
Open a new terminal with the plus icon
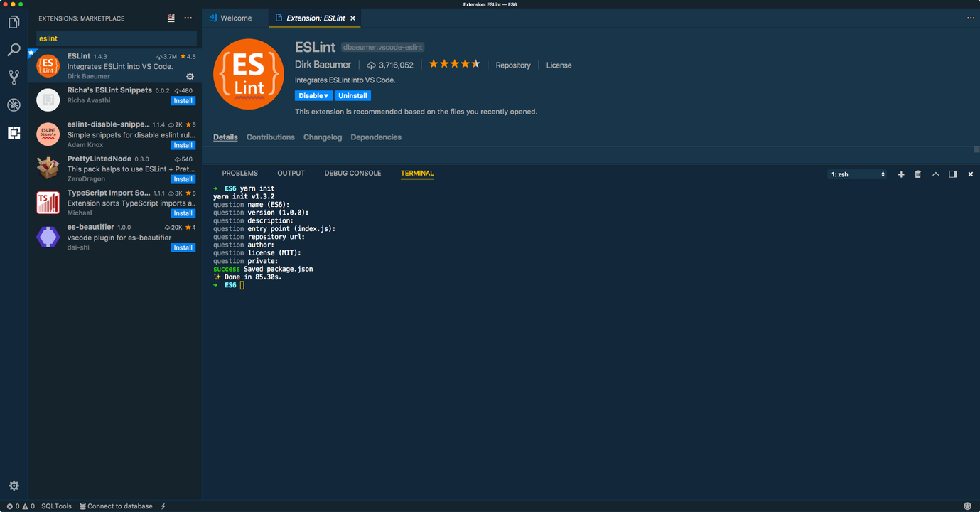tap(901, 174)
